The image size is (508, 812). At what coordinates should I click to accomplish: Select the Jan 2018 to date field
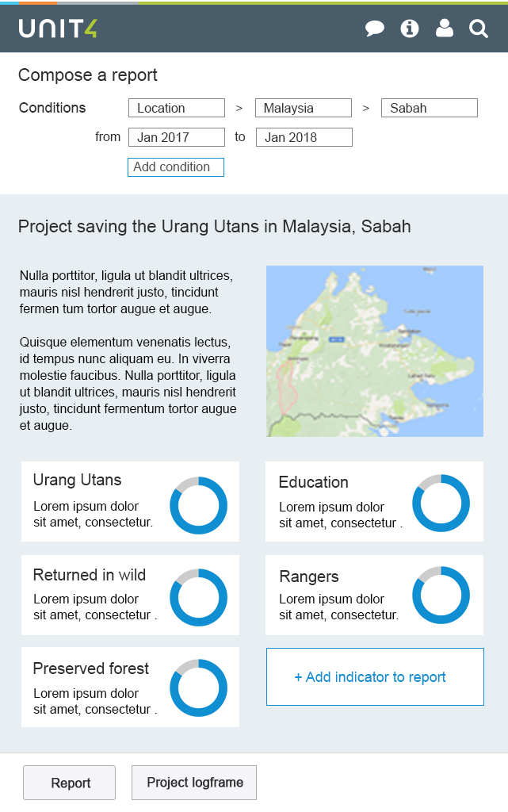click(304, 137)
